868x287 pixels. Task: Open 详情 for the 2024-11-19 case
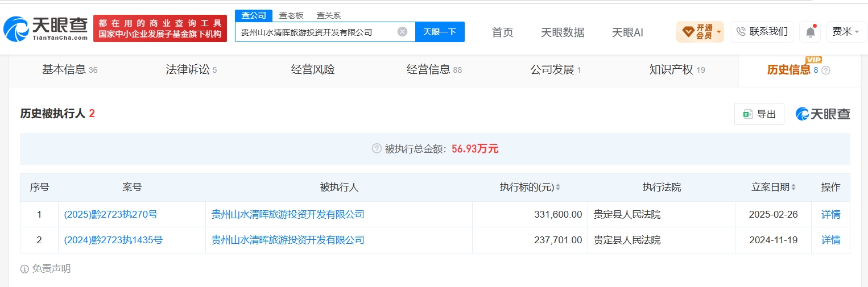[x=831, y=240]
